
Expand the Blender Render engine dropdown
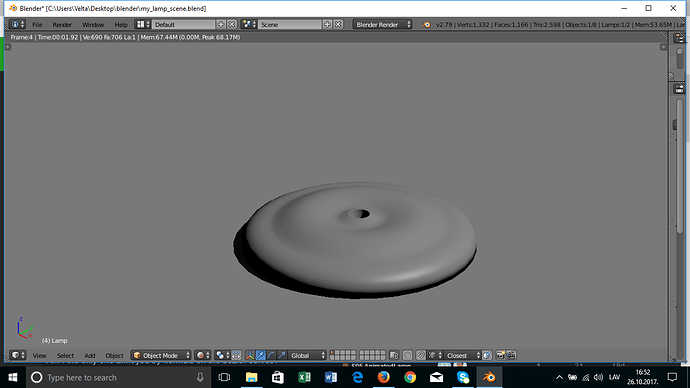(x=382, y=25)
